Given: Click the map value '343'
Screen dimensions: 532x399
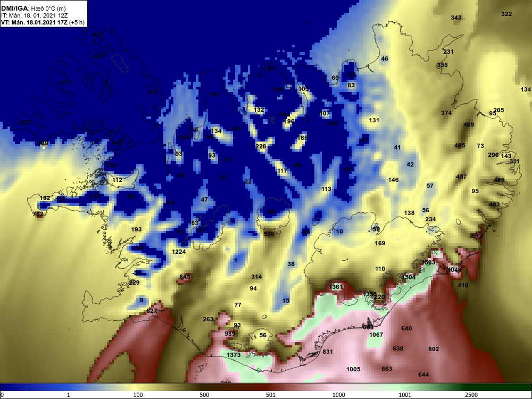Looking at the screenshot, I should (x=456, y=18).
